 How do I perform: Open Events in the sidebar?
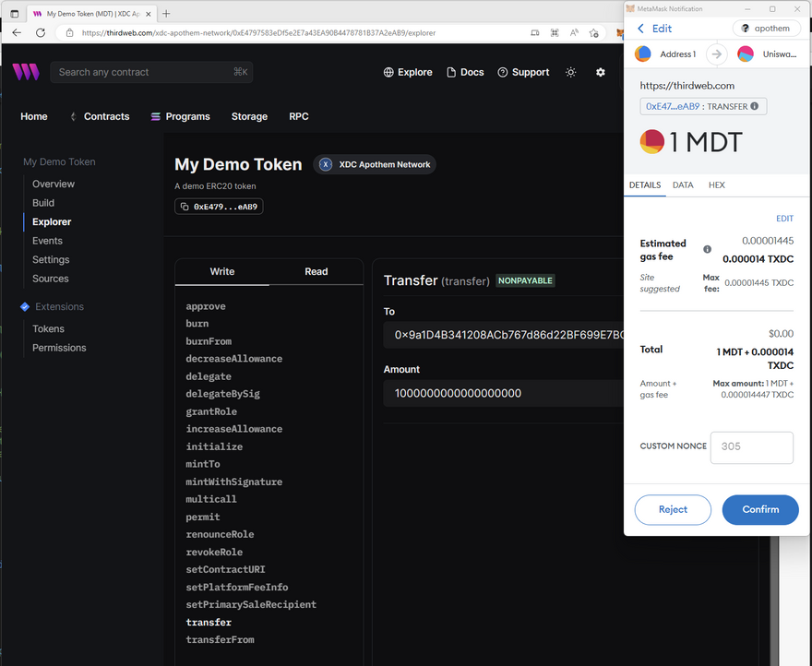click(47, 241)
